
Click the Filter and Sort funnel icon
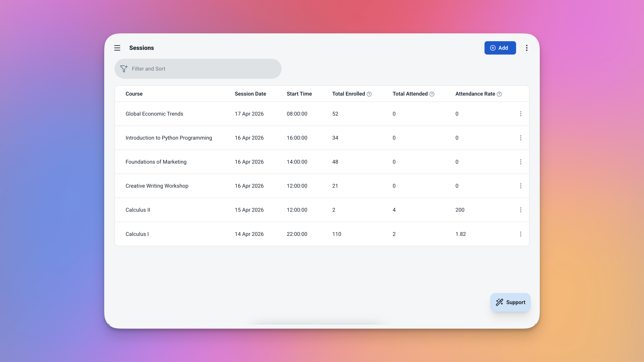tap(124, 69)
